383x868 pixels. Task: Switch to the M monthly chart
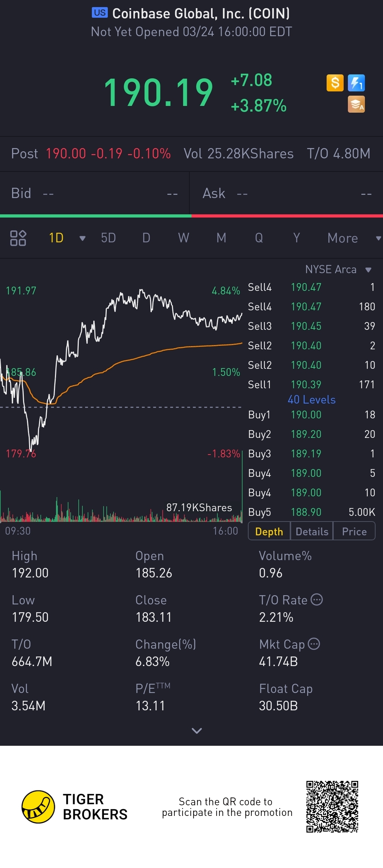click(221, 238)
